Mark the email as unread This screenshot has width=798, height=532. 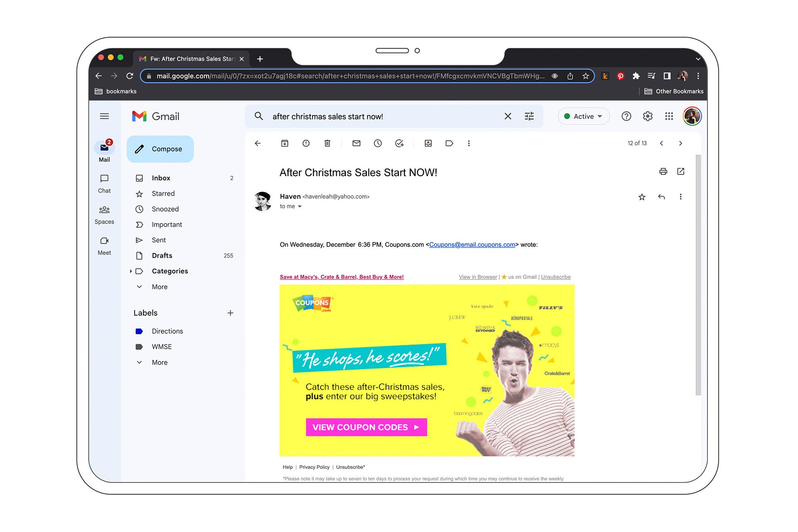(356, 143)
